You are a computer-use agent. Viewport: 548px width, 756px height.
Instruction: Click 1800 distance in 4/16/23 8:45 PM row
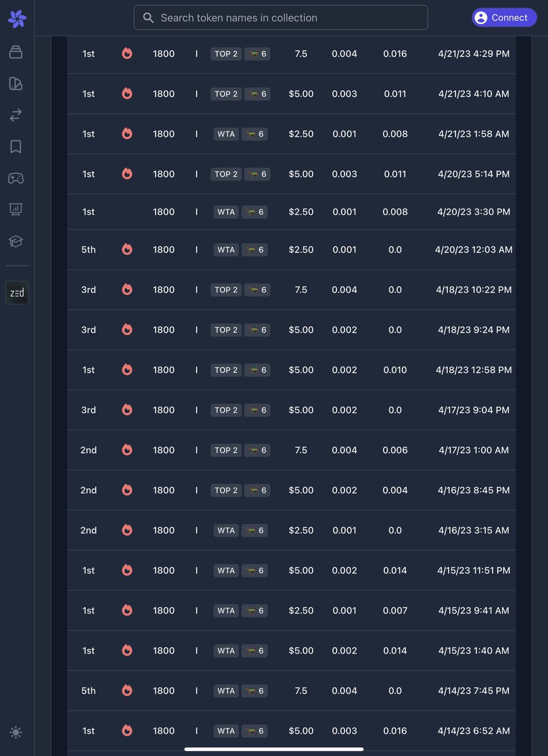tap(164, 490)
